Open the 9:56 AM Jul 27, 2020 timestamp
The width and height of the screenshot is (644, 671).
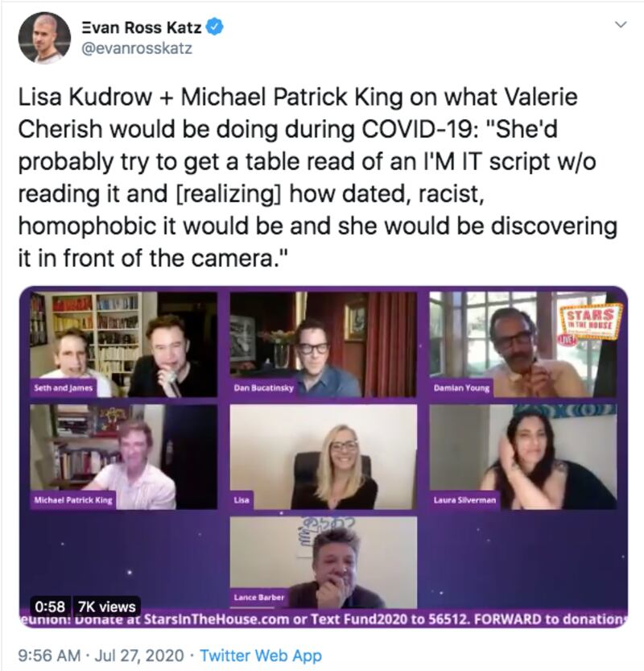pos(101,655)
